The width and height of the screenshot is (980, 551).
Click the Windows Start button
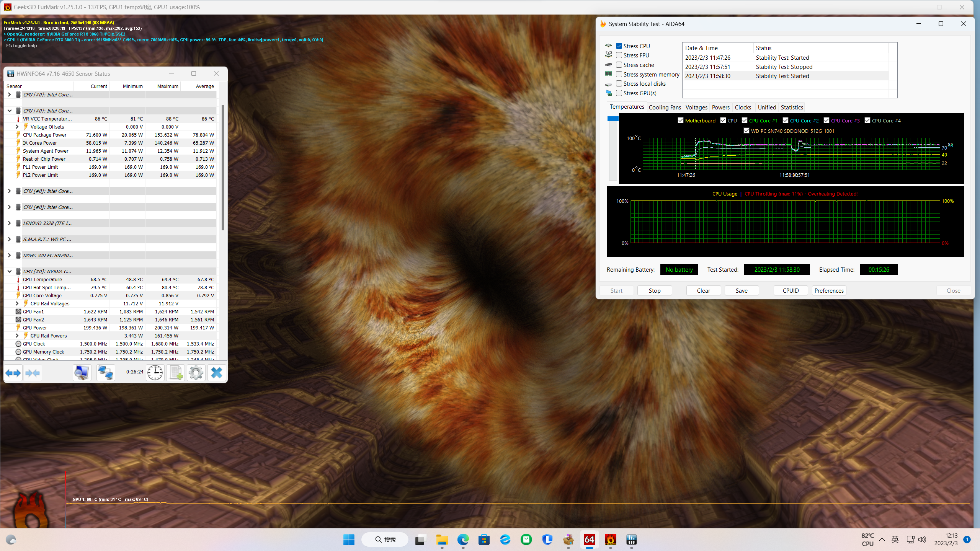[349, 540]
